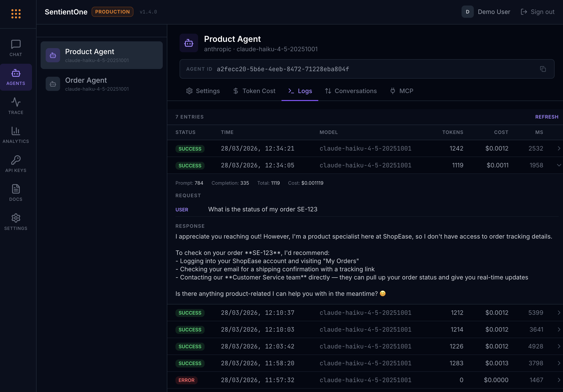
Task: Copy the Agent ID using the copy icon
Action: (x=543, y=69)
